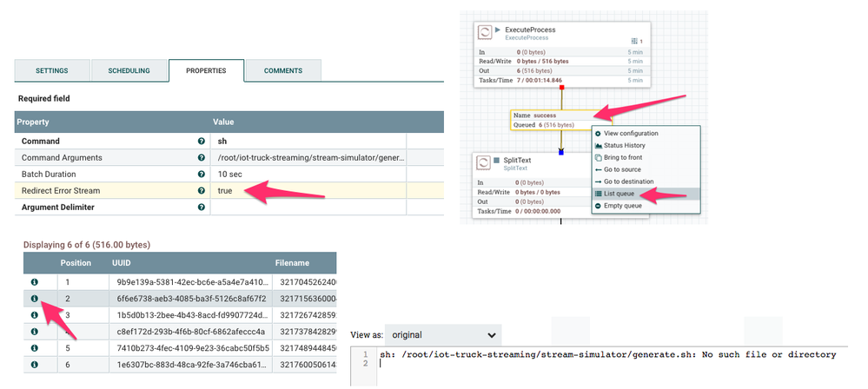Click the SplitText processor icon
This screenshot has height=389, width=868.
(484, 162)
